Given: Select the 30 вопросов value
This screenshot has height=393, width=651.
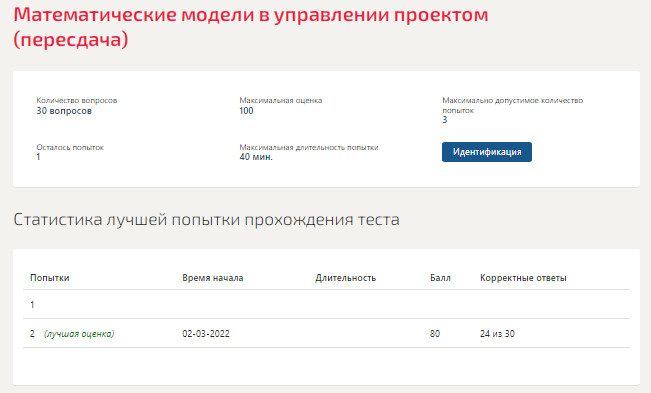Looking at the screenshot, I should [64, 111].
